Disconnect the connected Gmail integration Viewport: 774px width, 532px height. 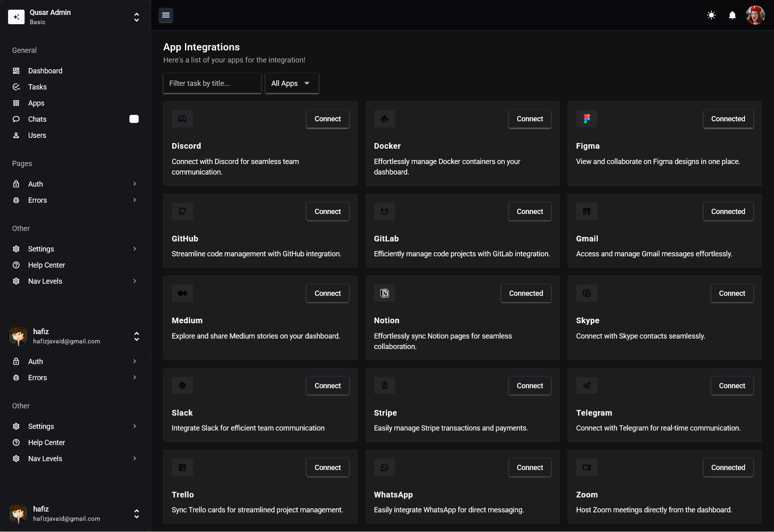coord(728,212)
